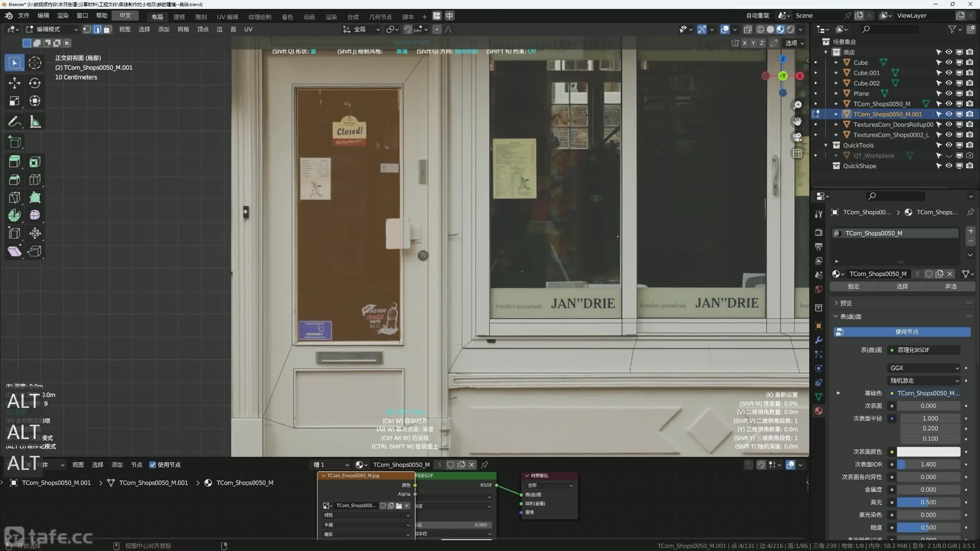Screen dimensions: 980x551
Task: Switch to the 几何节点 workspace tab
Action: click(380, 17)
